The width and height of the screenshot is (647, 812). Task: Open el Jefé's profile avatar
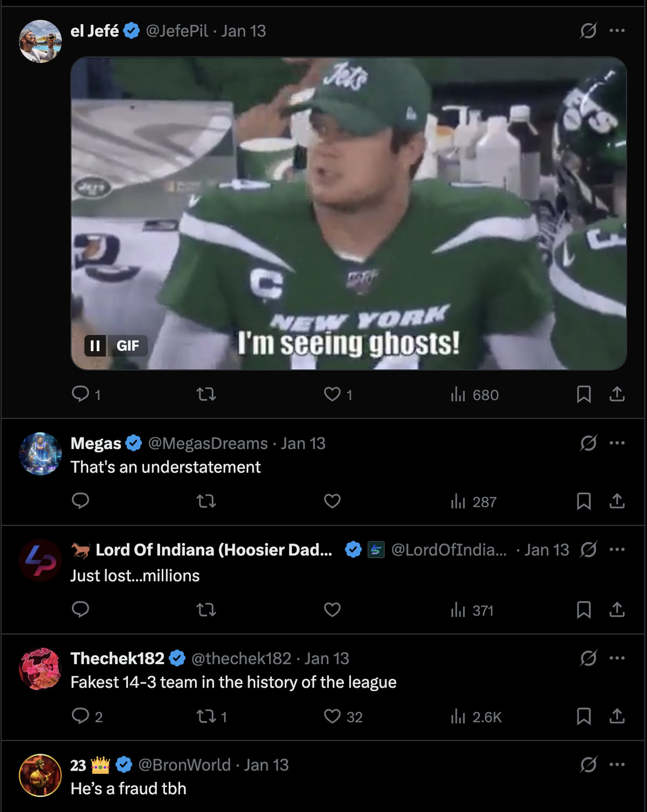(x=40, y=42)
